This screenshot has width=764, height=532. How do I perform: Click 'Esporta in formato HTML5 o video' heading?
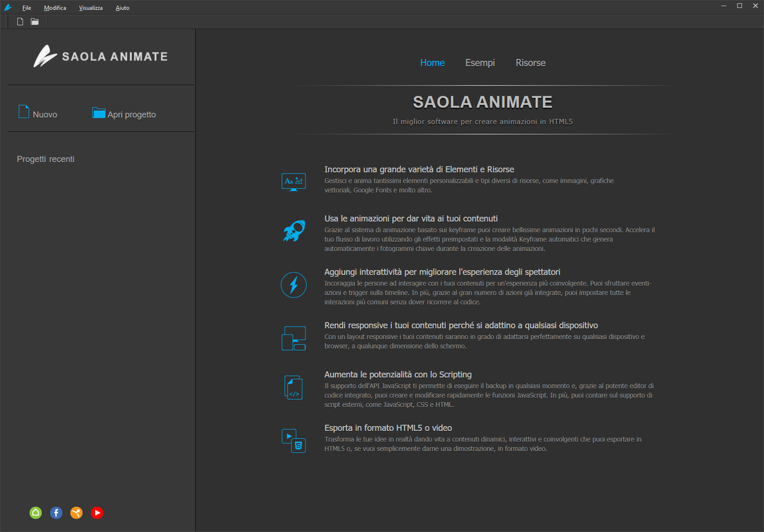pyautogui.click(x=388, y=428)
